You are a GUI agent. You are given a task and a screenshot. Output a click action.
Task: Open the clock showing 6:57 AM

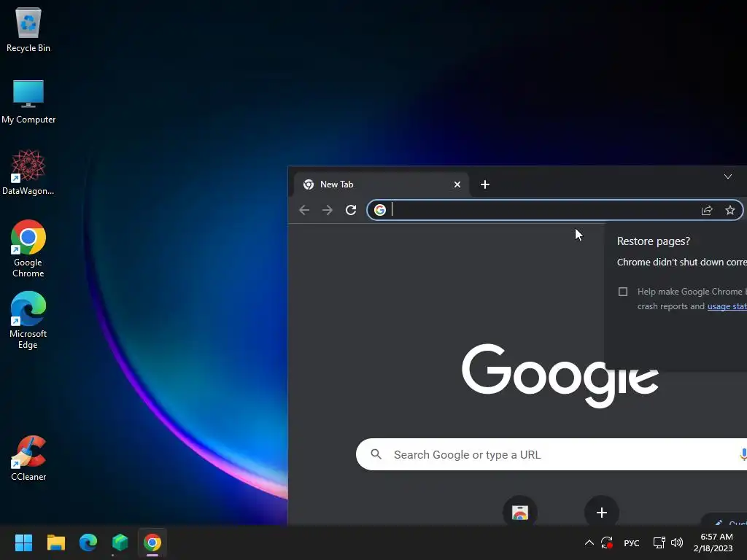pyautogui.click(x=713, y=542)
